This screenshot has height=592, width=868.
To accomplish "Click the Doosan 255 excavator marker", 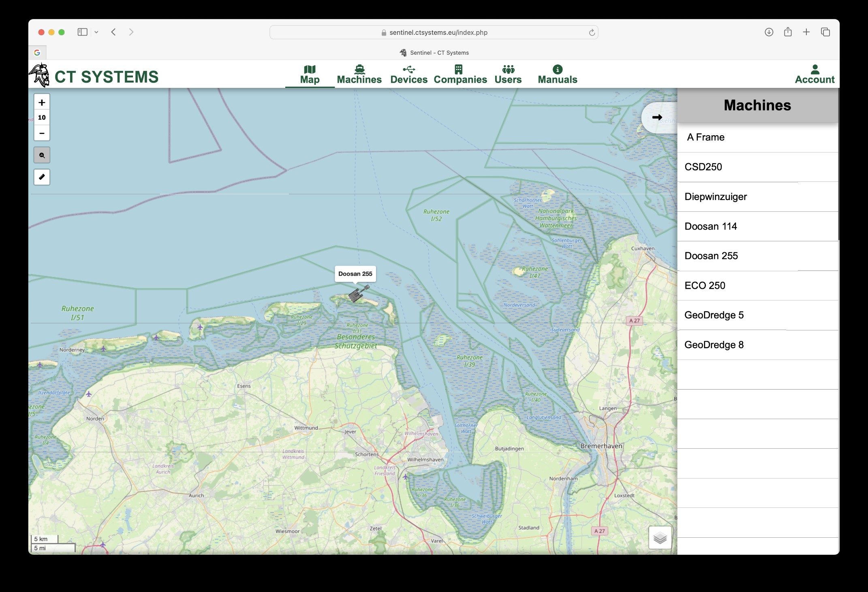I will [358, 293].
